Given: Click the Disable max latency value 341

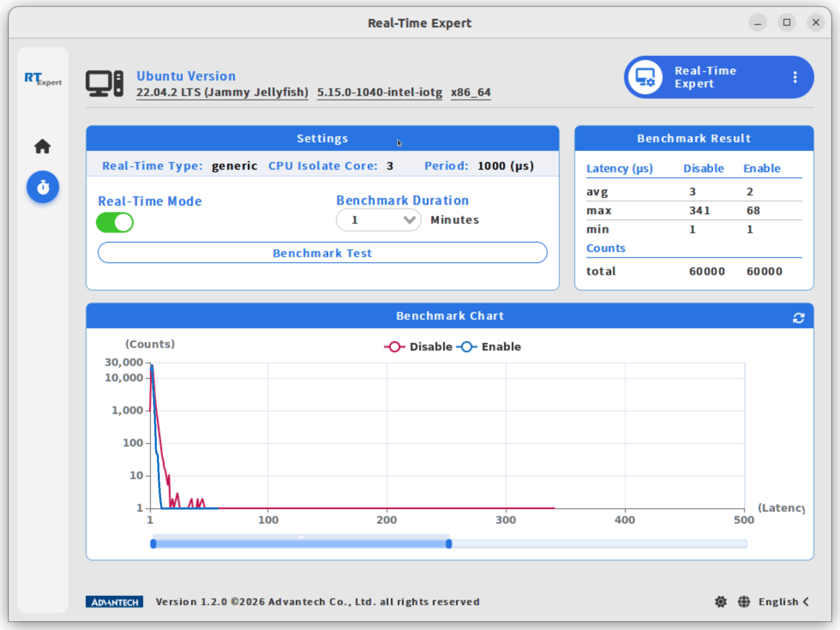Looking at the screenshot, I should (x=699, y=210).
